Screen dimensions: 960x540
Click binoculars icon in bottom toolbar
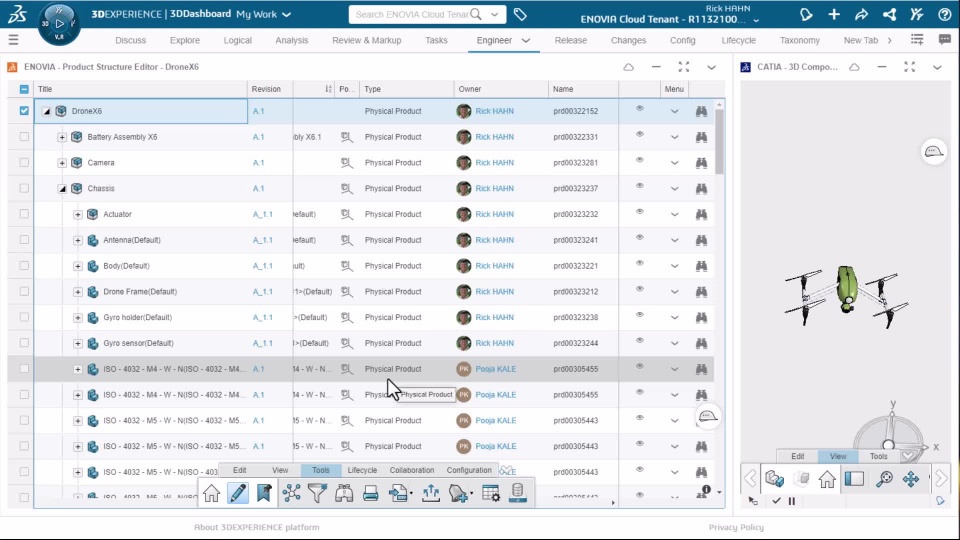(343, 493)
